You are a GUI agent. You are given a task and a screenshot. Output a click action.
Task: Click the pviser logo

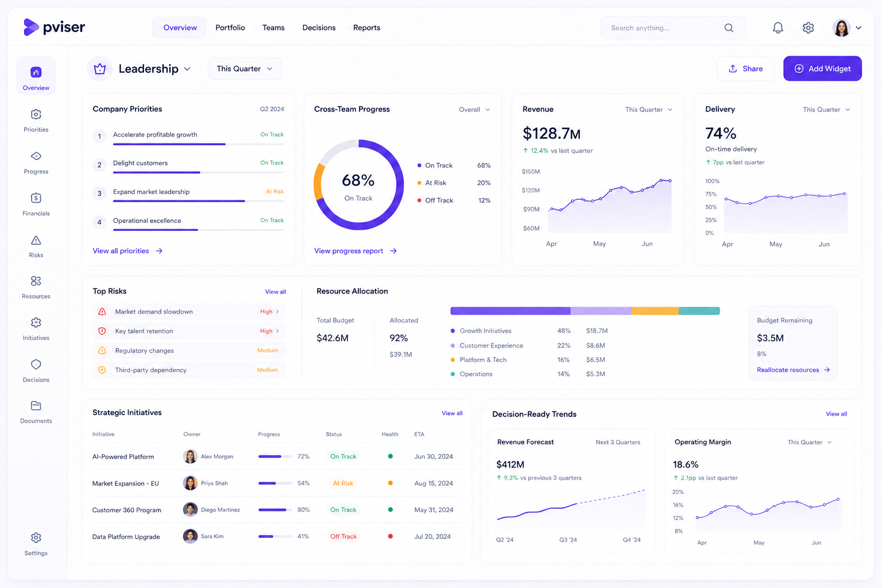click(x=54, y=27)
